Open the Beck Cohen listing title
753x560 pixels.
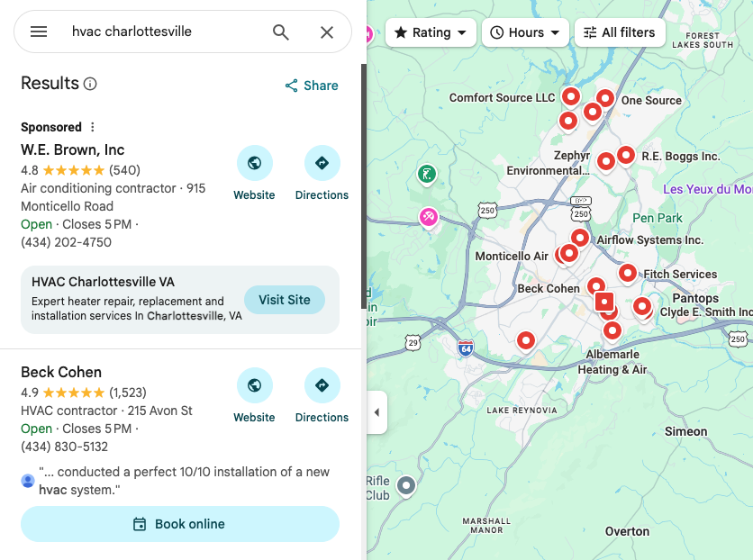pyautogui.click(x=61, y=373)
